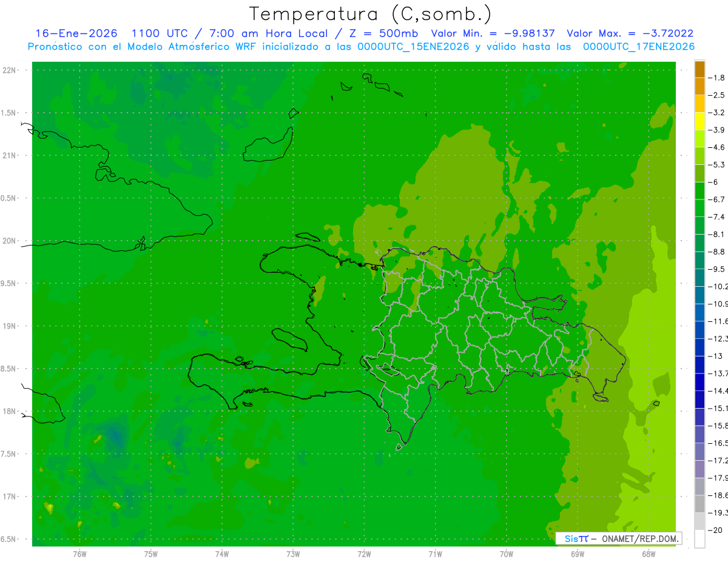The height and width of the screenshot is (562, 728).
Task: Click the legend value "-1.8"
Action: (716, 78)
